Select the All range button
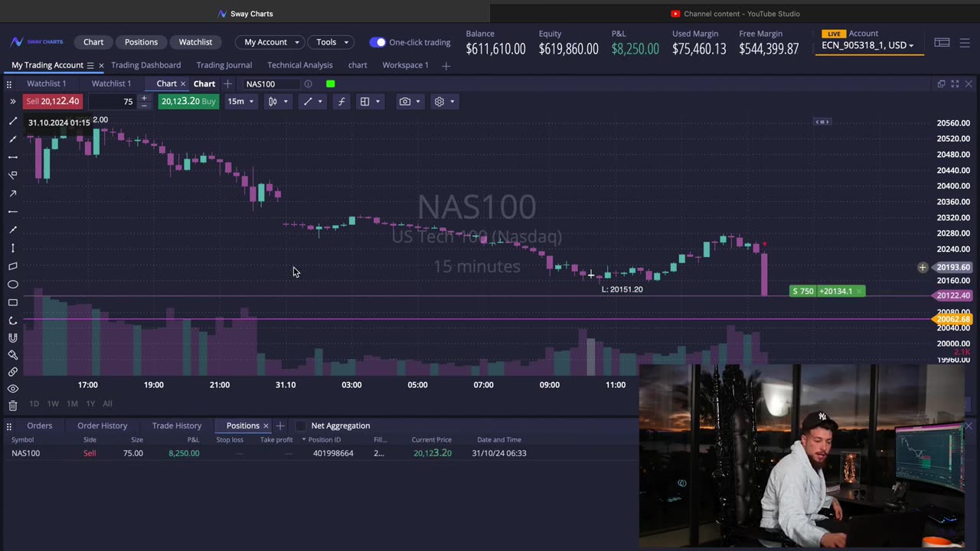The height and width of the screenshot is (551, 980). (107, 403)
